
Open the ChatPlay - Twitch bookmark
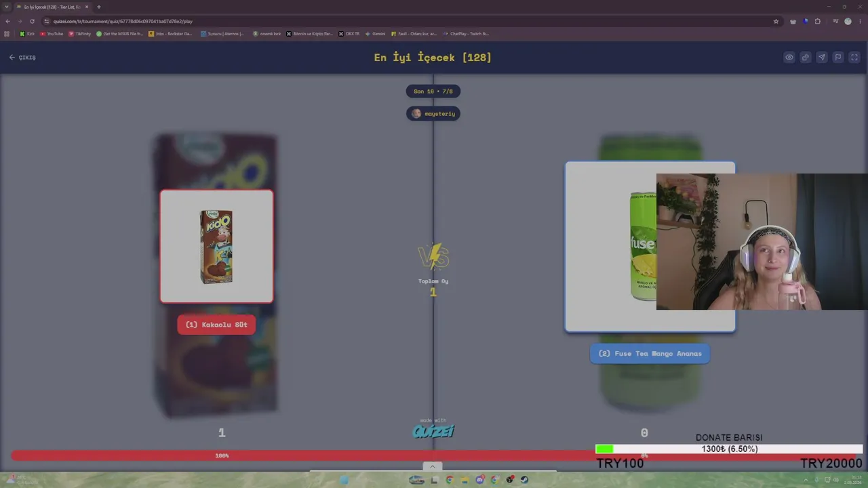point(466,33)
